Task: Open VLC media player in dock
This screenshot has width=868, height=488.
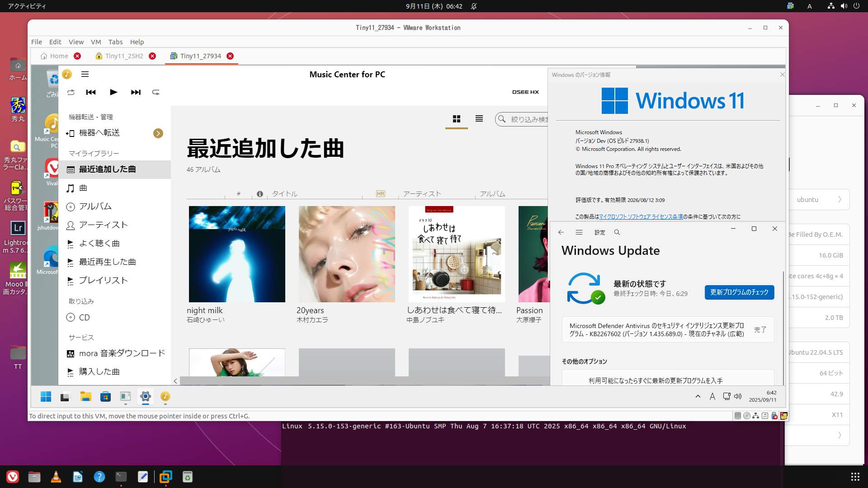Action: 56,477
